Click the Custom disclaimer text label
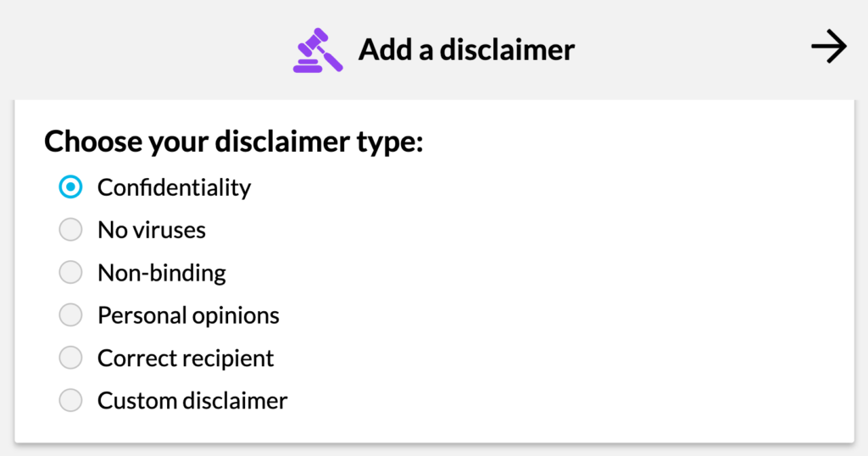Screen dimensions: 868x456 pyautogui.click(x=192, y=401)
